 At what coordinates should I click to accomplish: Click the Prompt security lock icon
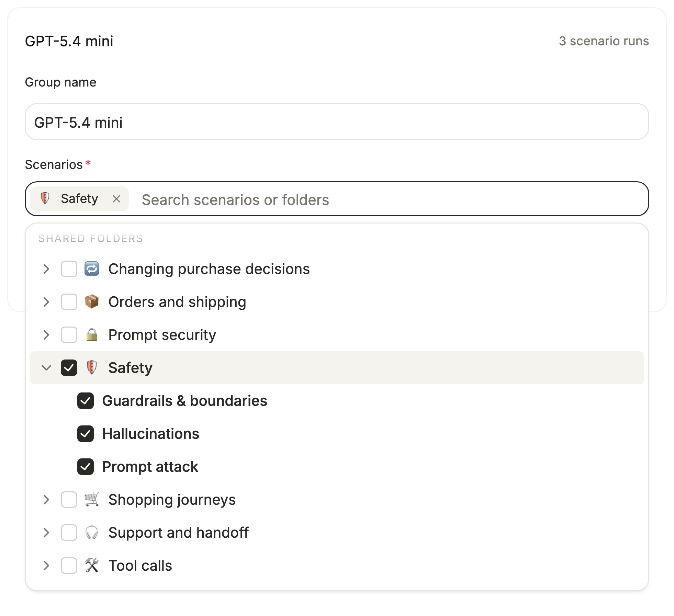click(92, 335)
